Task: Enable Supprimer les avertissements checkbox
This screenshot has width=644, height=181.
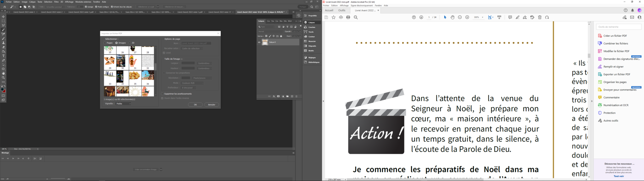Action: click(x=162, y=94)
